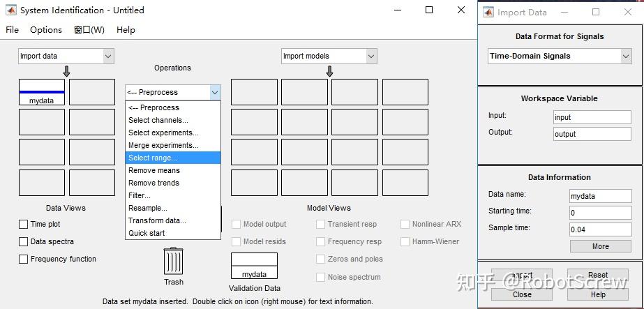Toggle the Nonlinear ARX checkbox
The height and width of the screenshot is (309, 644).
pos(405,224)
